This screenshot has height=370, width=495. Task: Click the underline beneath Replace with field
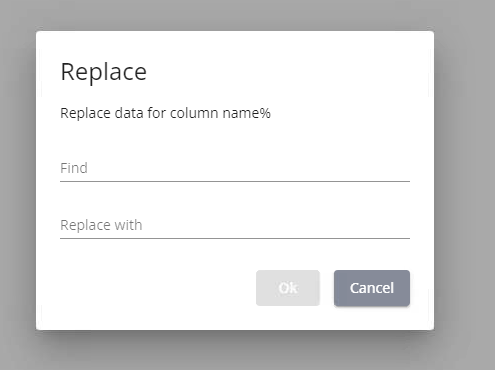(x=235, y=238)
